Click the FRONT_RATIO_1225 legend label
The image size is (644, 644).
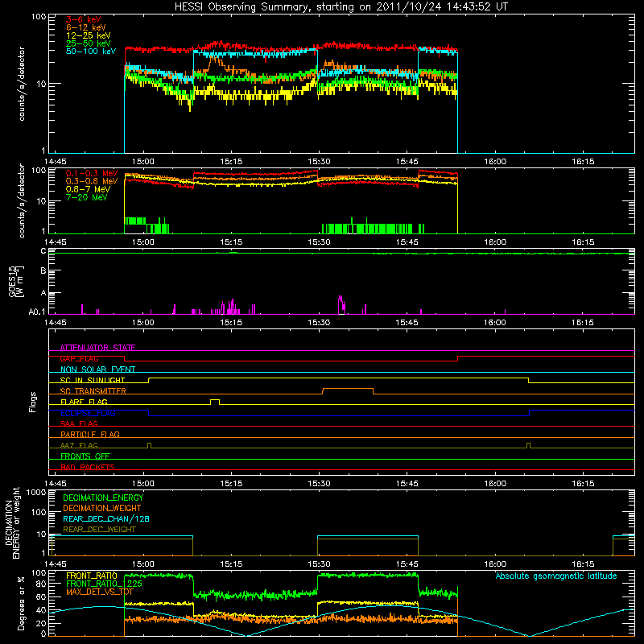[104, 584]
